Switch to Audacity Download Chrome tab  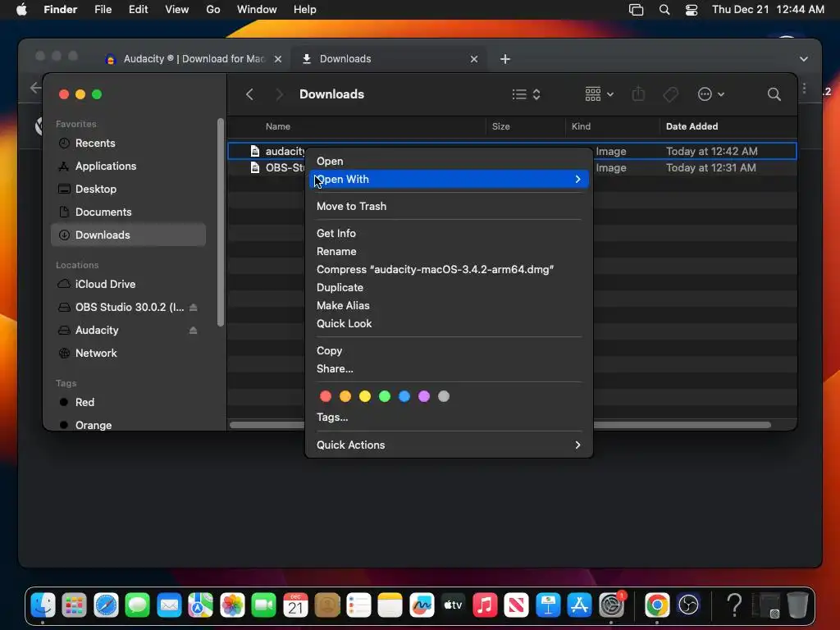point(194,59)
